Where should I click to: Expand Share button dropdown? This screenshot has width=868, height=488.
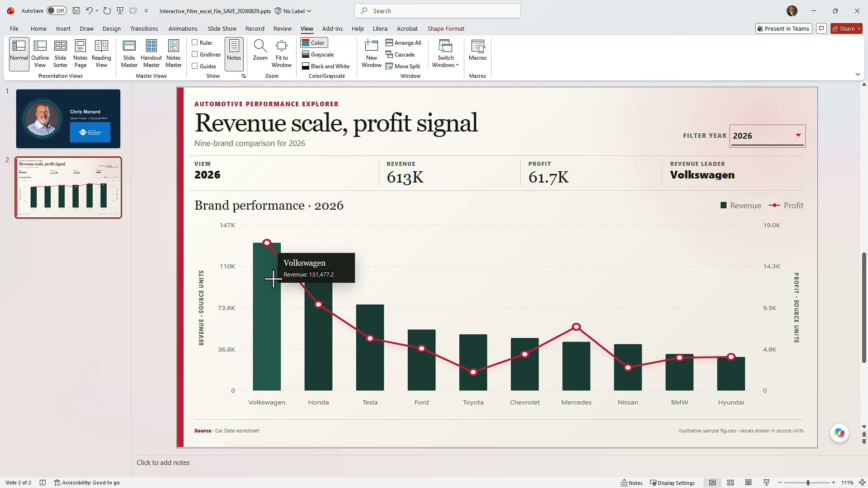point(859,28)
